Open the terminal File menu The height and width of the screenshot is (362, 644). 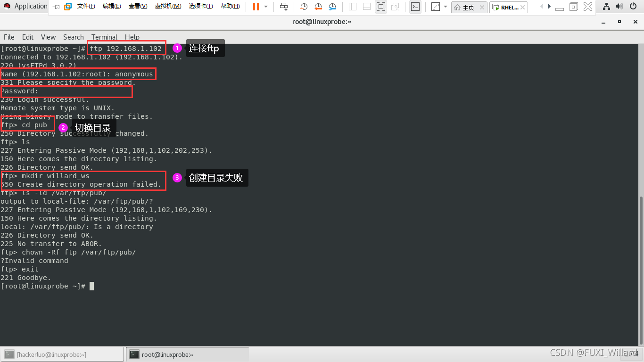(9, 37)
